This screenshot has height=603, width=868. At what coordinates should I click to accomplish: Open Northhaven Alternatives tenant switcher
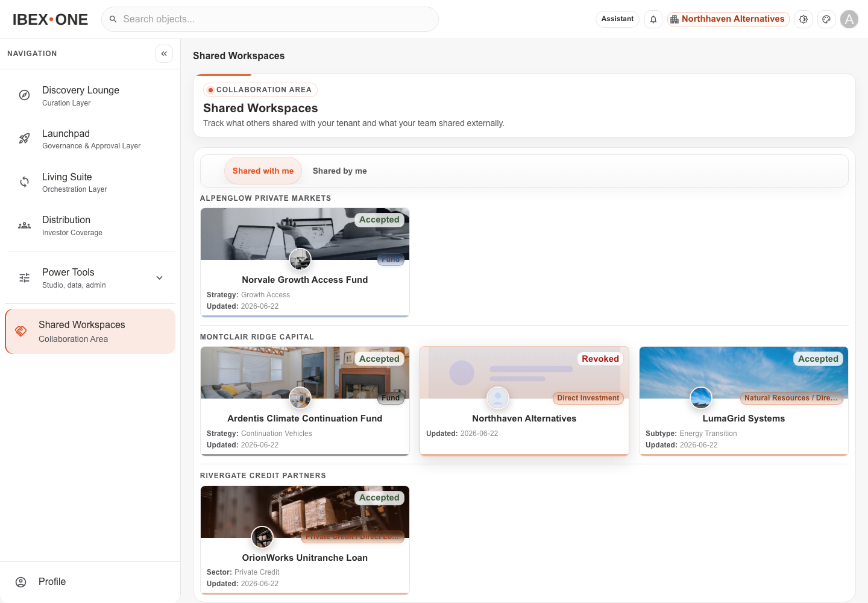coord(728,19)
